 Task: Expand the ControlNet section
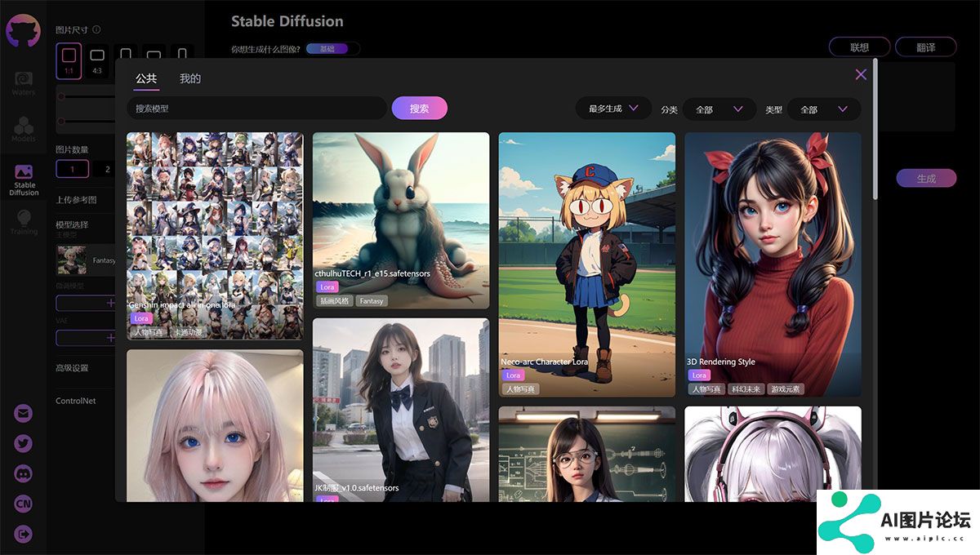click(x=75, y=401)
